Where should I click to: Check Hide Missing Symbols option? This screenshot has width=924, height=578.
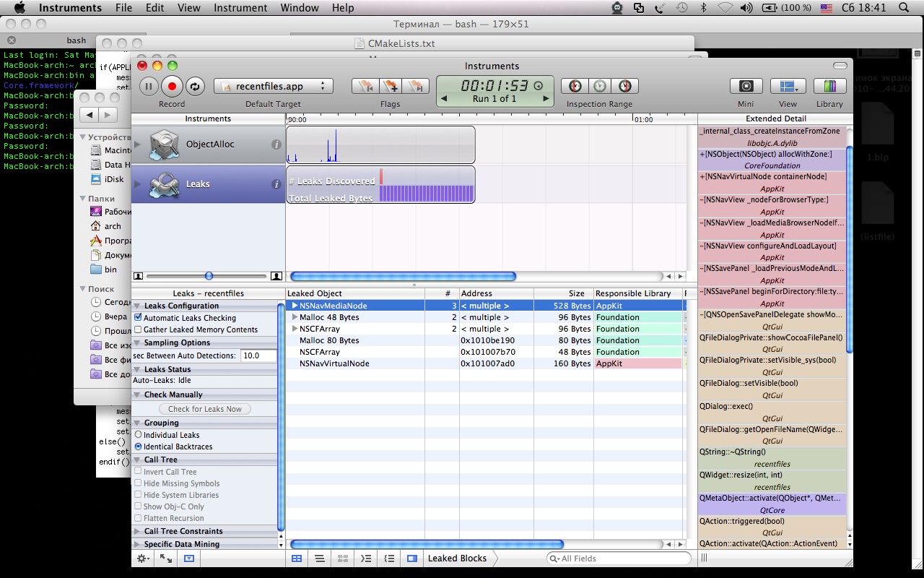click(x=138, y=483)
